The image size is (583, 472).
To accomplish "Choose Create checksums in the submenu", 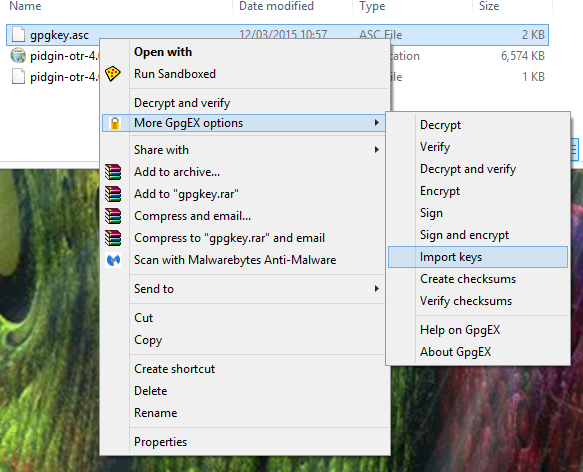I will click(x=468, y=279).
